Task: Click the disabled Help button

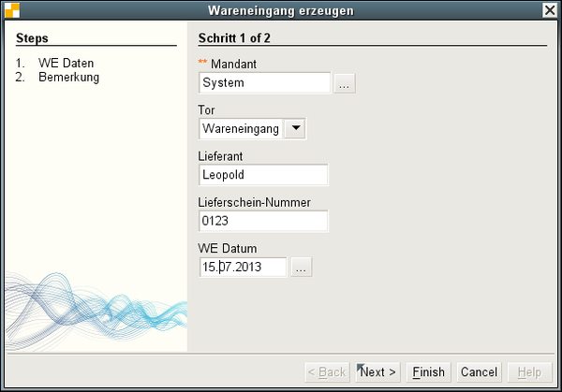Action: [530, 372]
